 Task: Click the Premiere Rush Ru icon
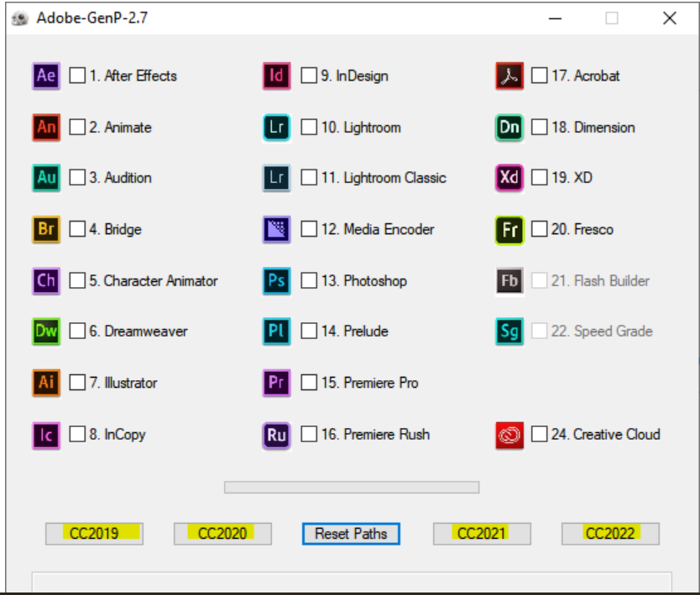coord(277,436)
